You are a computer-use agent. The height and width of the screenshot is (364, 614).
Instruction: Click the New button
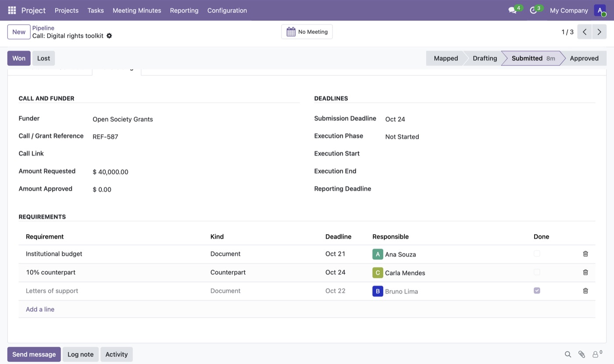point(19,32)
